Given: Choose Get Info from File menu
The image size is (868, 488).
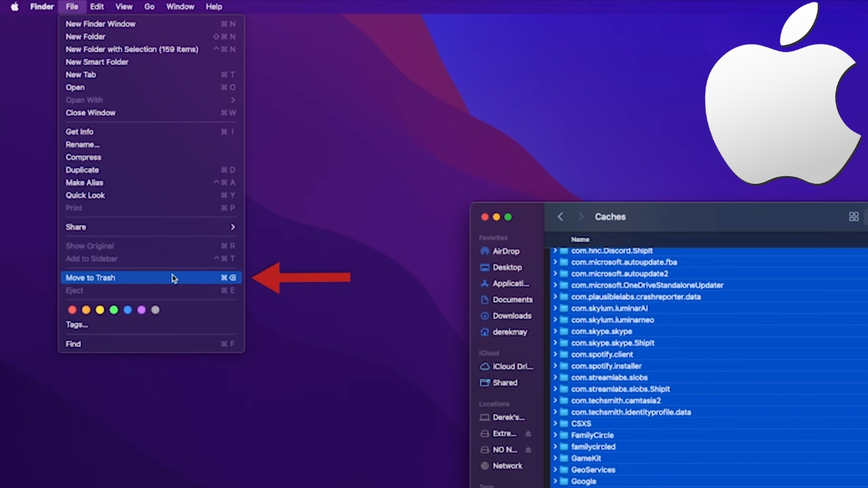Looking at the screenshot, I should coord(151,132).
